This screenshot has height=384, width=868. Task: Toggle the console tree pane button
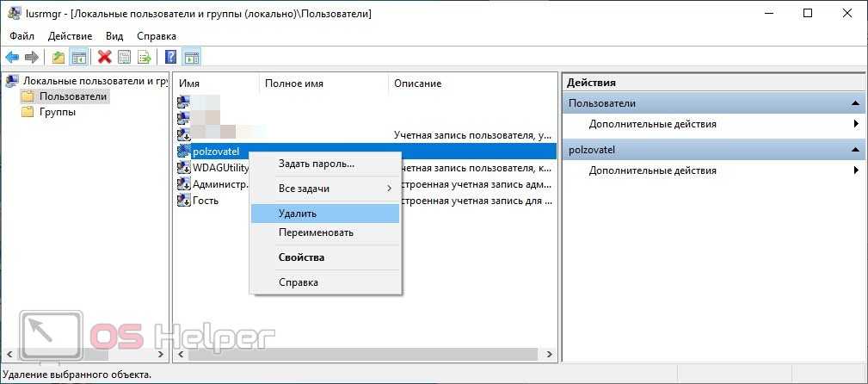coord(79,57)
